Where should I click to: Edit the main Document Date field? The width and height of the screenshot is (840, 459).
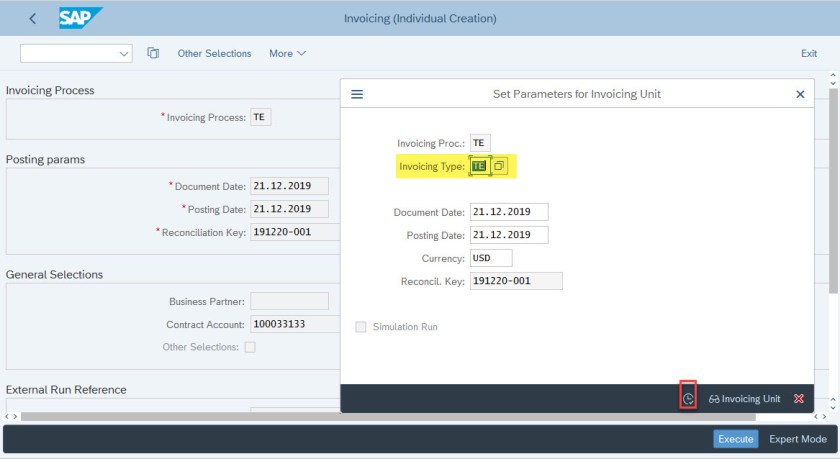[289, 186]
